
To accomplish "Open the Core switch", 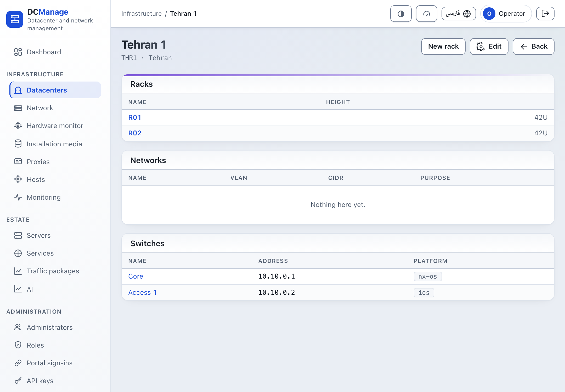I will point(136,276).
